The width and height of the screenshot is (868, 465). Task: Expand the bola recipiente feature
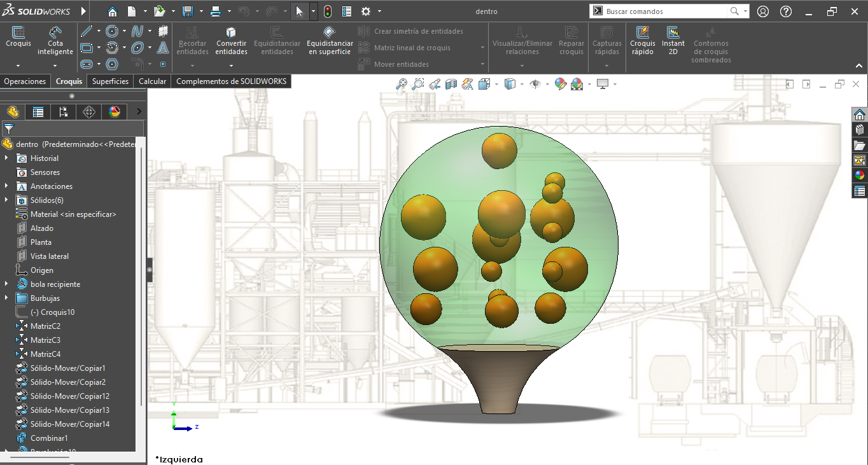[6, 284]
